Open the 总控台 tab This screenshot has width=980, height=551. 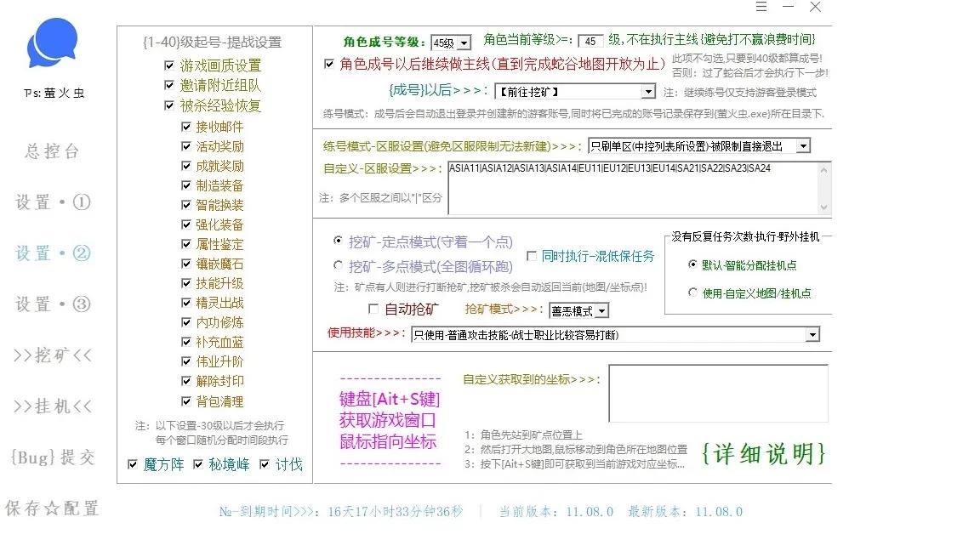pyautogui.click(x=53, y=151)
